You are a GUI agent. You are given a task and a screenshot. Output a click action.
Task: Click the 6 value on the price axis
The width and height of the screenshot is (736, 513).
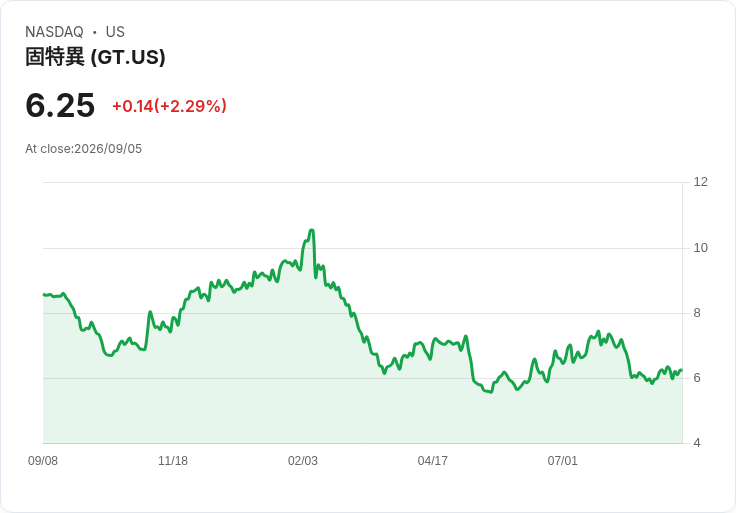tap(697, 378)
